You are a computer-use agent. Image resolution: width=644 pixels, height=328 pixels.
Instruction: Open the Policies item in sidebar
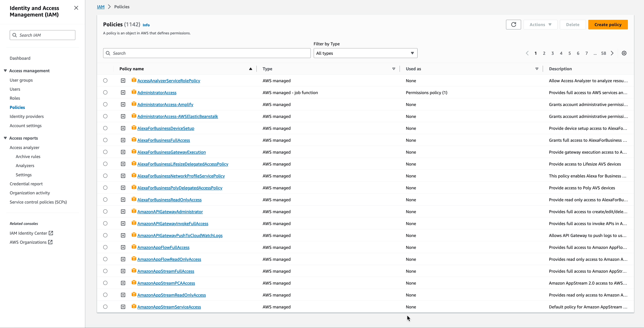click(x=17, y=107)
